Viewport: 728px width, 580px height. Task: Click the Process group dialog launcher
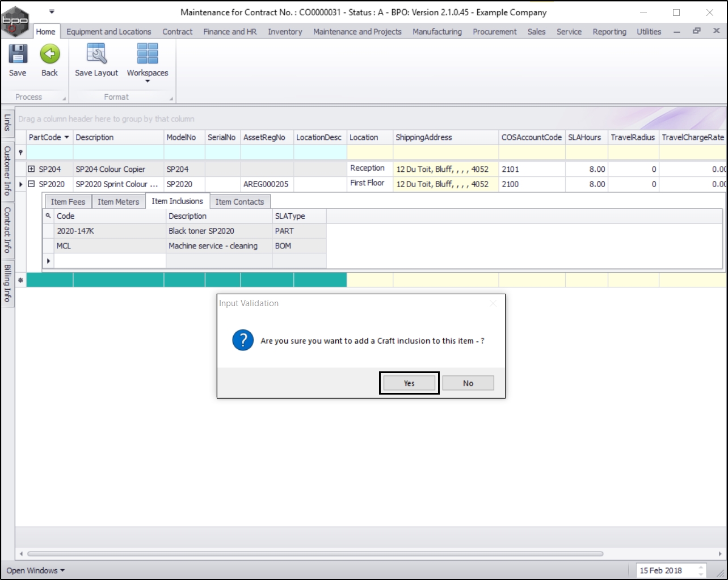[64, 99]
